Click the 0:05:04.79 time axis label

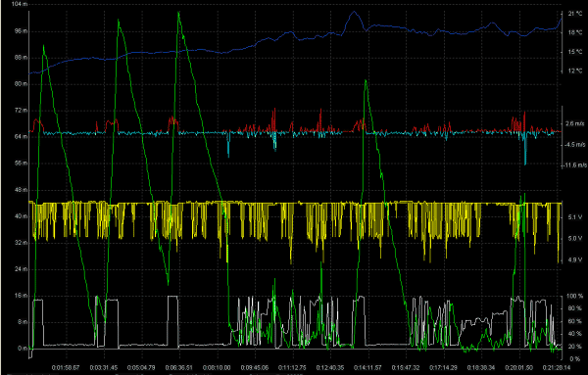click(141, 368)
